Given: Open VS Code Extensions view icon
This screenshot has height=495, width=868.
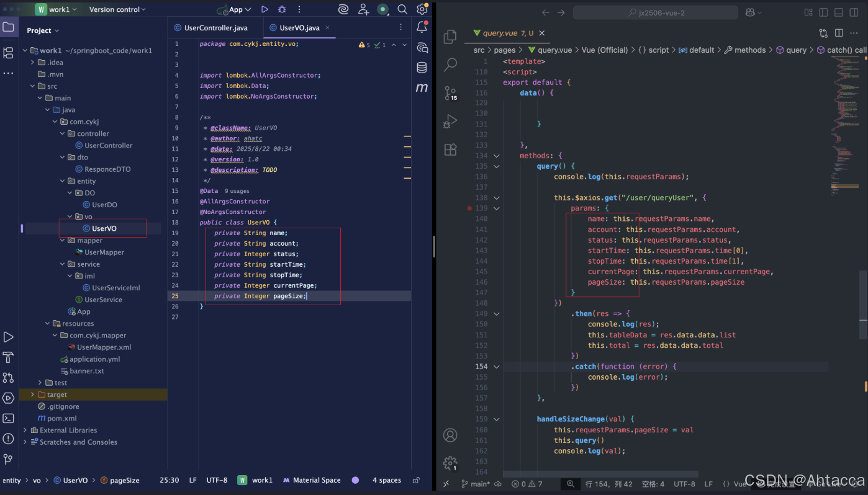Looking at the screenshot, I should 450,149.
